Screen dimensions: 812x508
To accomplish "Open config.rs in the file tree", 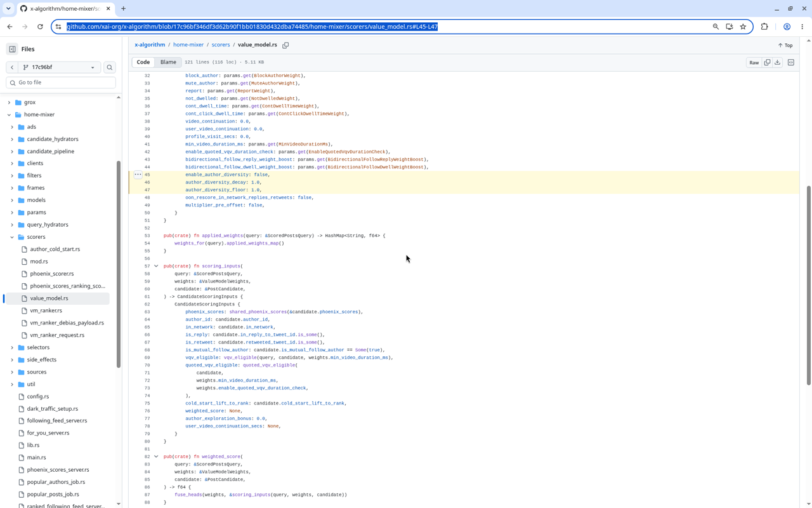I will 38,396.
